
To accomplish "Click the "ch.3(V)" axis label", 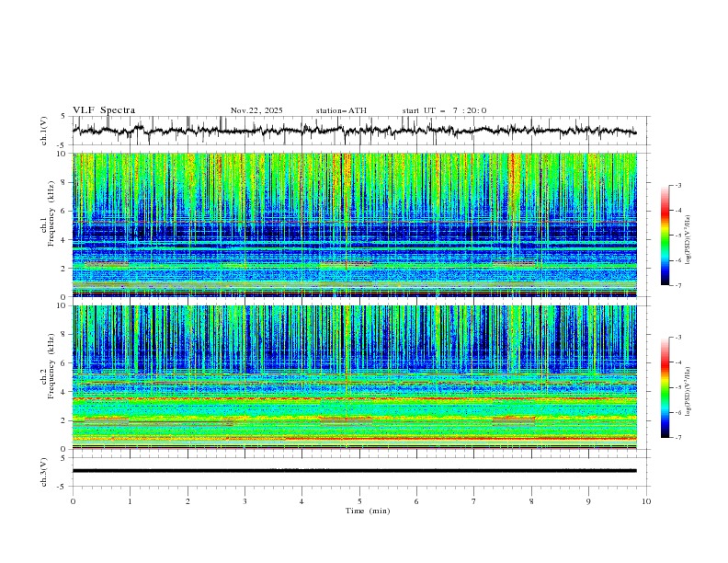I will pyautogui.click(x=44, y=472).
